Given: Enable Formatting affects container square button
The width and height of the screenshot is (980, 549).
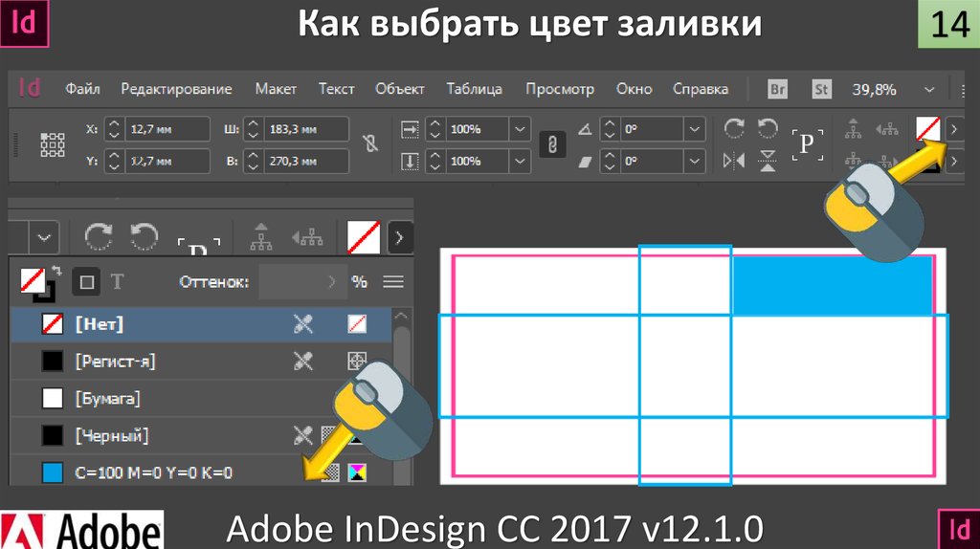Looking at the screenshot, I should [x=86, y=282].
